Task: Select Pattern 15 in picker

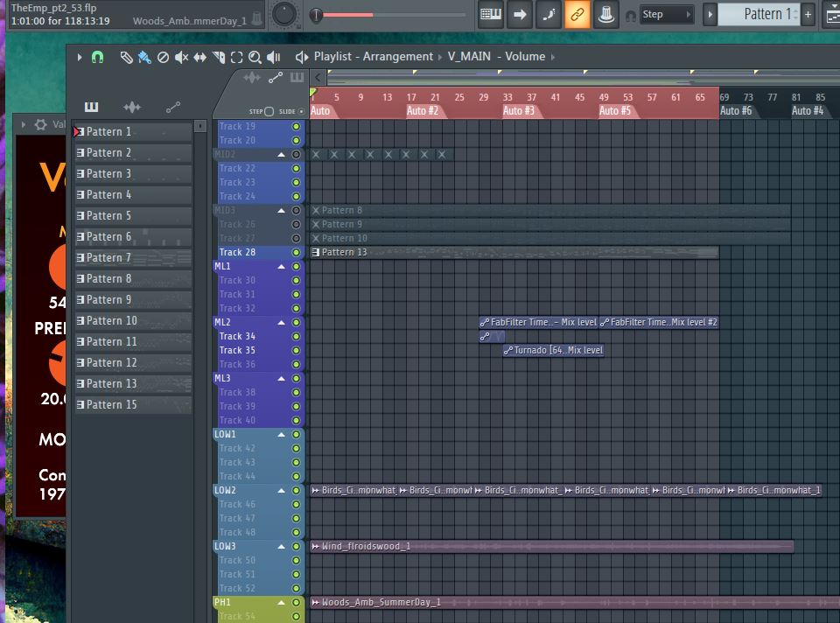Action: (133, 404)
